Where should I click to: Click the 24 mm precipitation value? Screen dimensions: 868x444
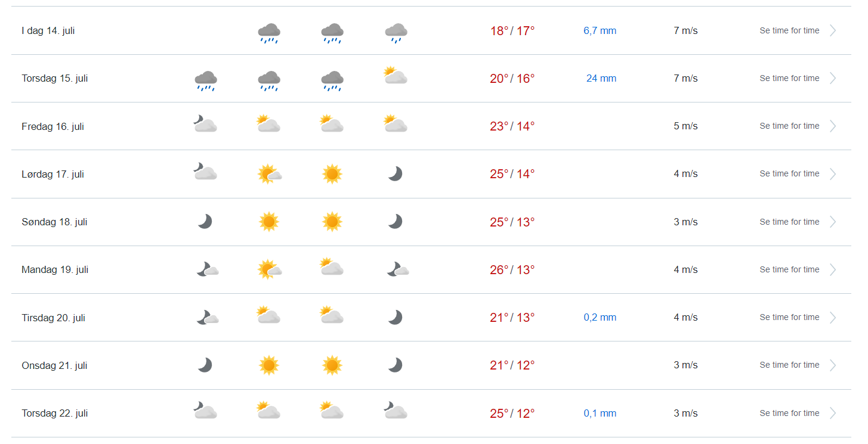(601, 78)
